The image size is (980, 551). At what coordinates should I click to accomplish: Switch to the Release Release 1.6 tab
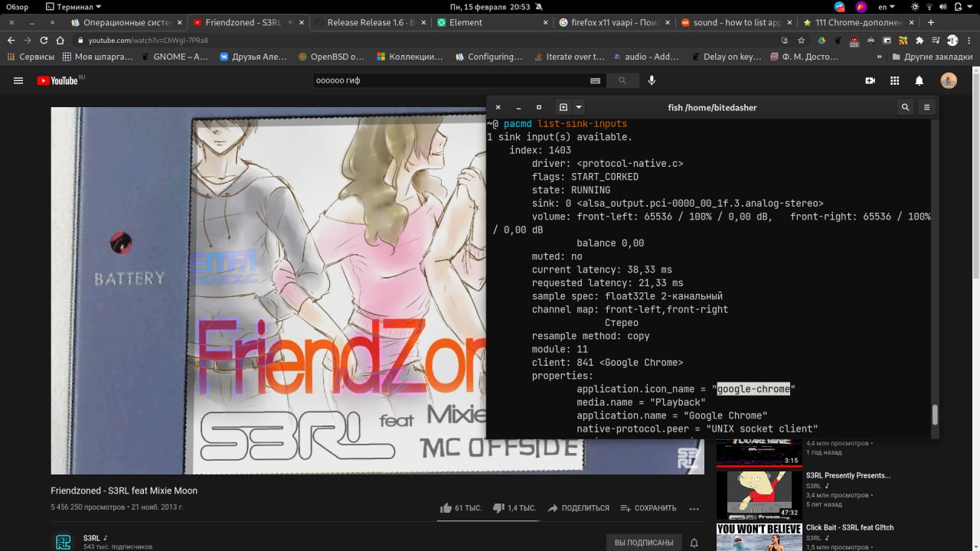click(x=370, y=23)
